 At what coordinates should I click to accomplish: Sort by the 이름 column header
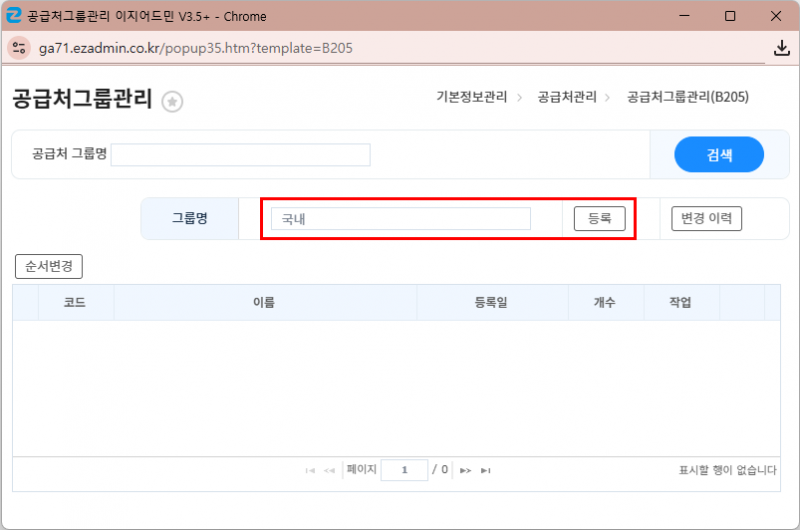coord(264,302)
